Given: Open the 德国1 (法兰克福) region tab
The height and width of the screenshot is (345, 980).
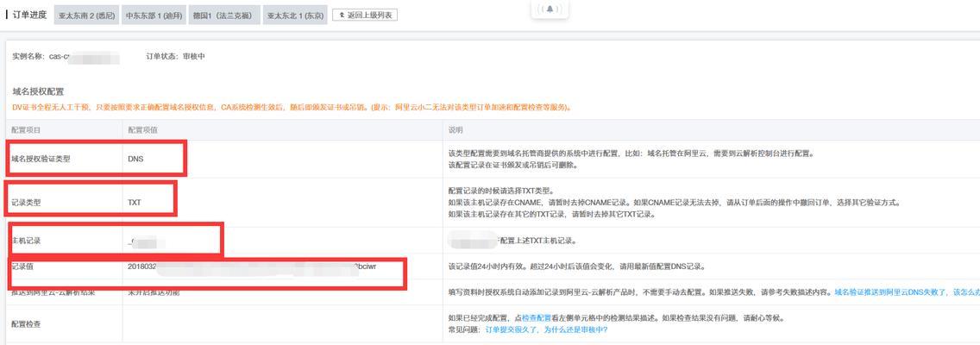Looking at the screenshot, I should click(224, 15).
